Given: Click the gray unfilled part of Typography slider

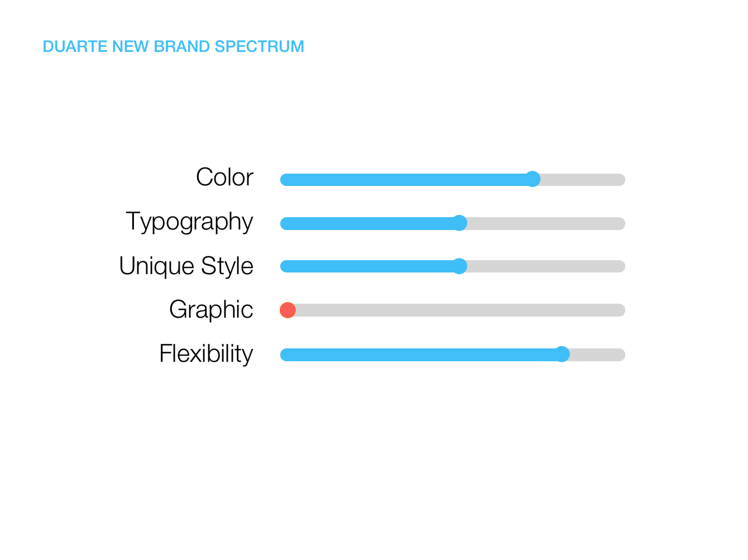Looking at the screenshot, I should (546, 223).
